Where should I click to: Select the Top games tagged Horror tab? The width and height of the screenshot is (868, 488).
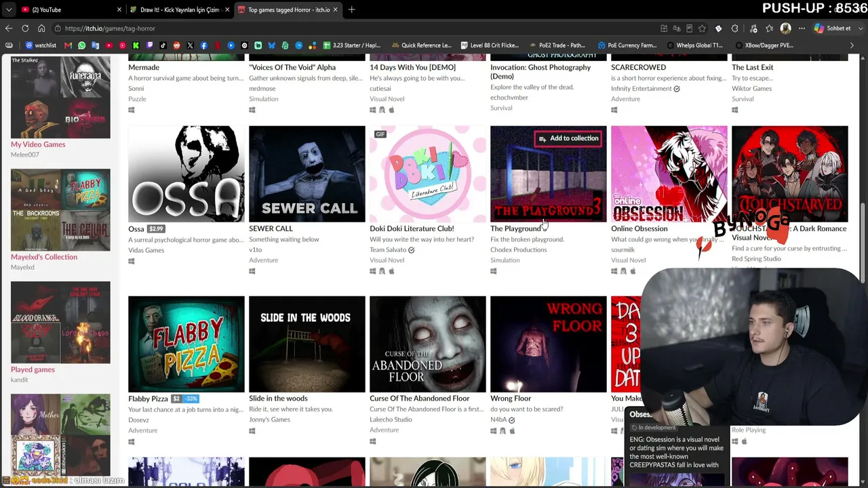(x=289, y=9)
